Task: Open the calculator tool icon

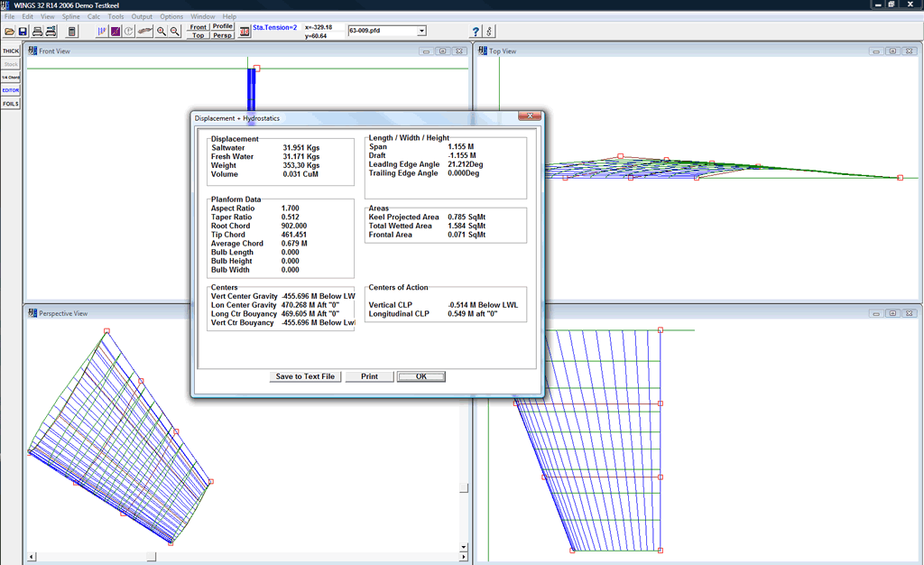Action: coord(72,32)
